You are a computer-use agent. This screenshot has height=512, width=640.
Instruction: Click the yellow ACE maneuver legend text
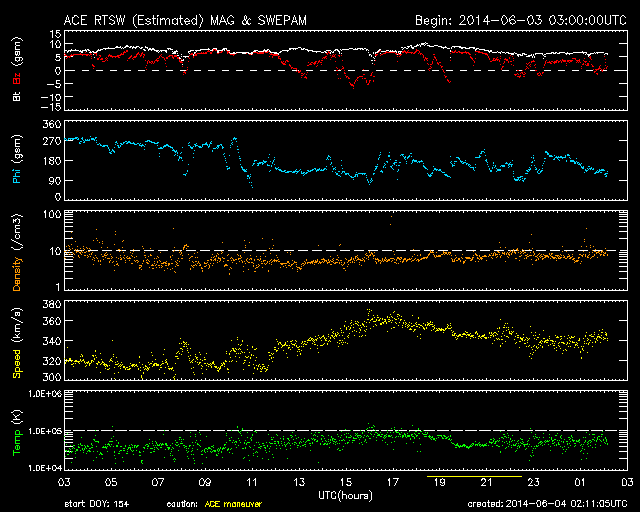(235, 505)
